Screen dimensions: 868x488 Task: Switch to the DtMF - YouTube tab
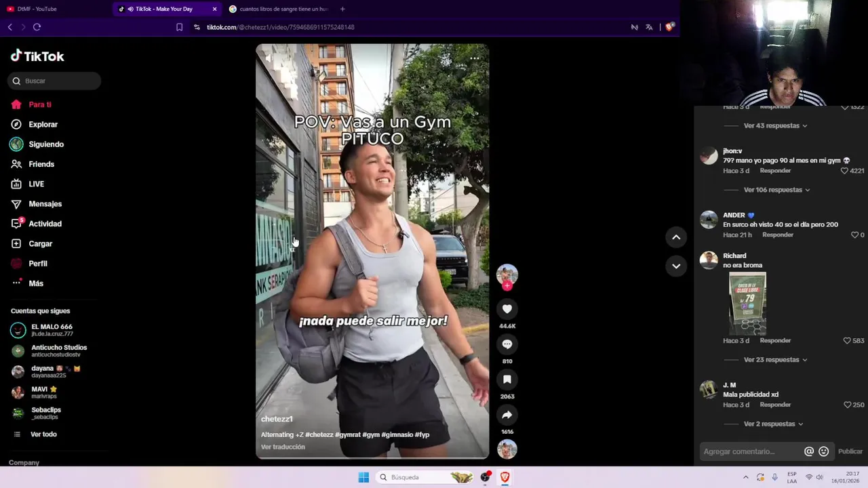coord(54,9)
